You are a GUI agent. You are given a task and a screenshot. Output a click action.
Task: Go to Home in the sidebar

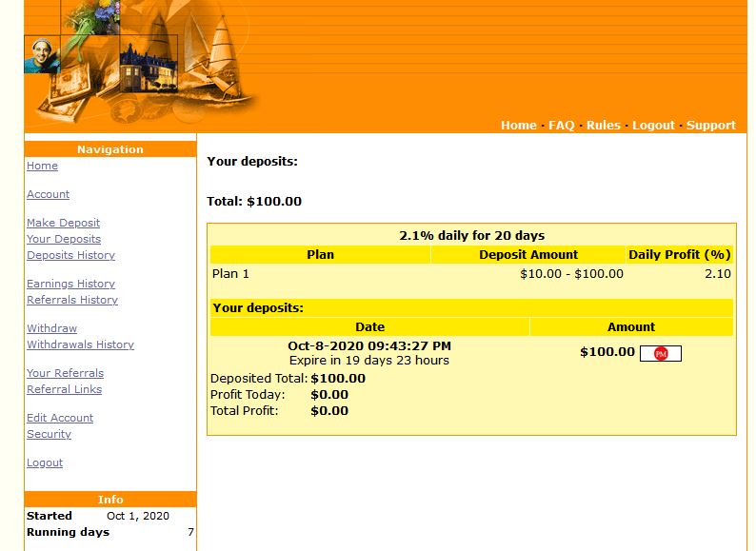42,166
